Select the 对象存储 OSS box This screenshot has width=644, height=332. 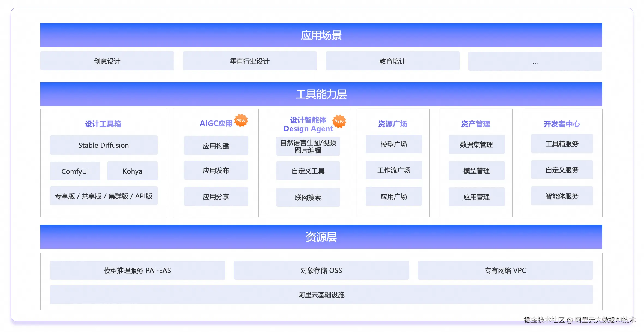pyautogui.click(x=321, y=270)
